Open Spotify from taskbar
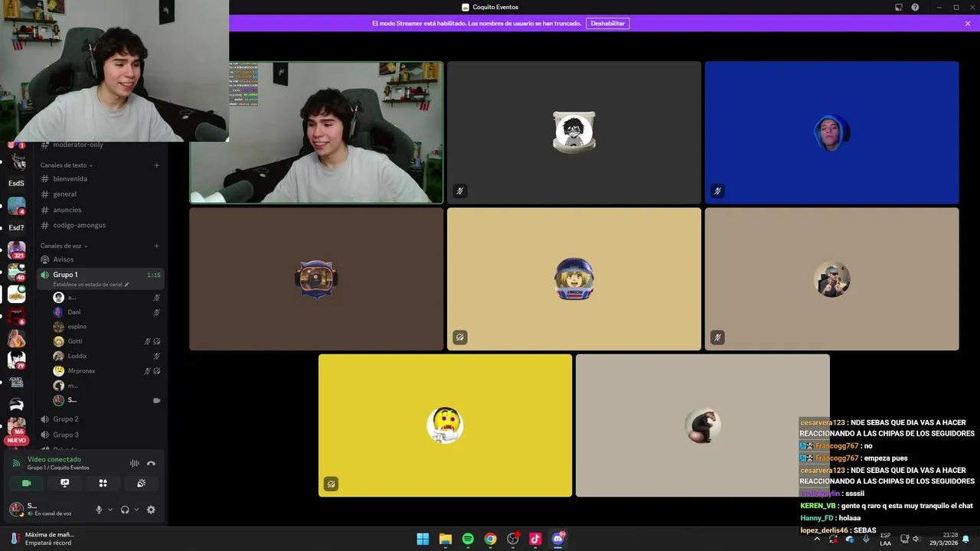The width and height of the screenshot is (980, 551). (468, 539)
